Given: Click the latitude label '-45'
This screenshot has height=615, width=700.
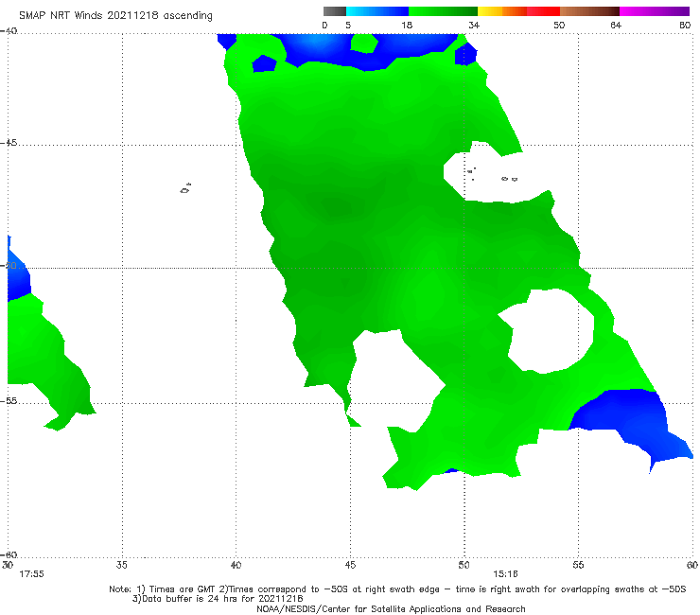Looking at the screenshot, I should coord(9,143).
